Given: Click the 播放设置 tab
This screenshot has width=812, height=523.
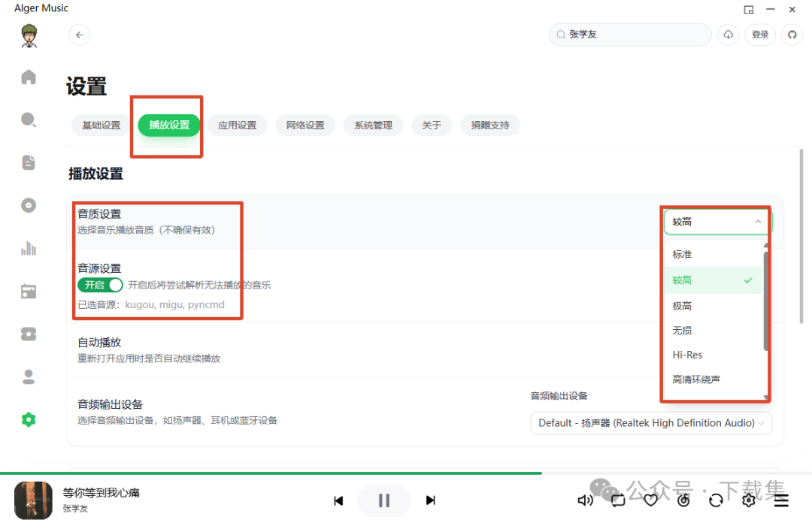Looking at the screenshot, I should point(169,125).
